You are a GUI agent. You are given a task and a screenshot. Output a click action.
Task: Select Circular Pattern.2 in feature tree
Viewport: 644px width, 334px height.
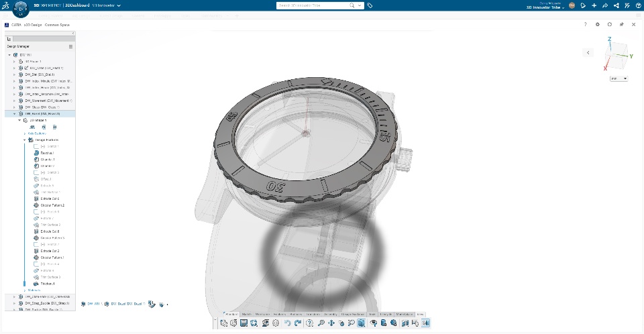point(52,205)
